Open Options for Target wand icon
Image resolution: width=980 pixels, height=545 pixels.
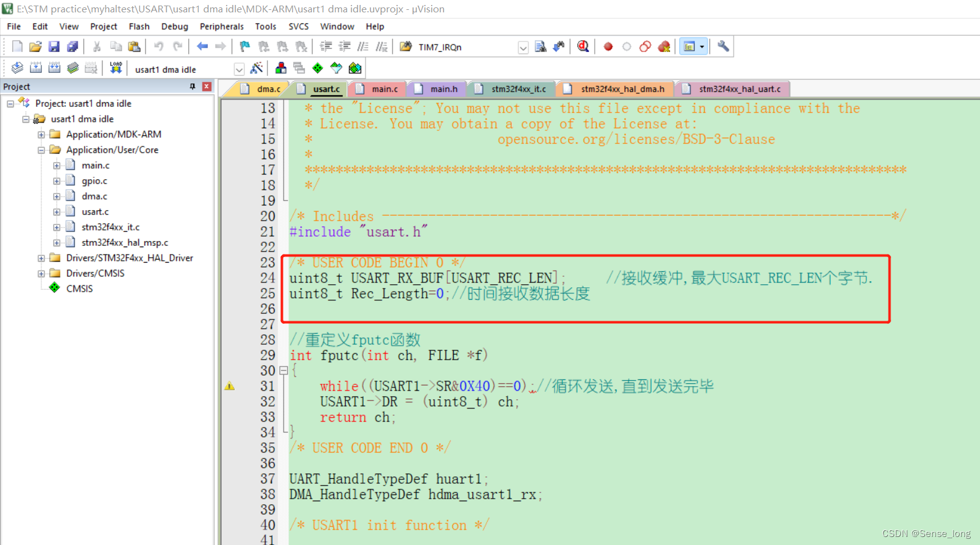[x=257, y=68]
